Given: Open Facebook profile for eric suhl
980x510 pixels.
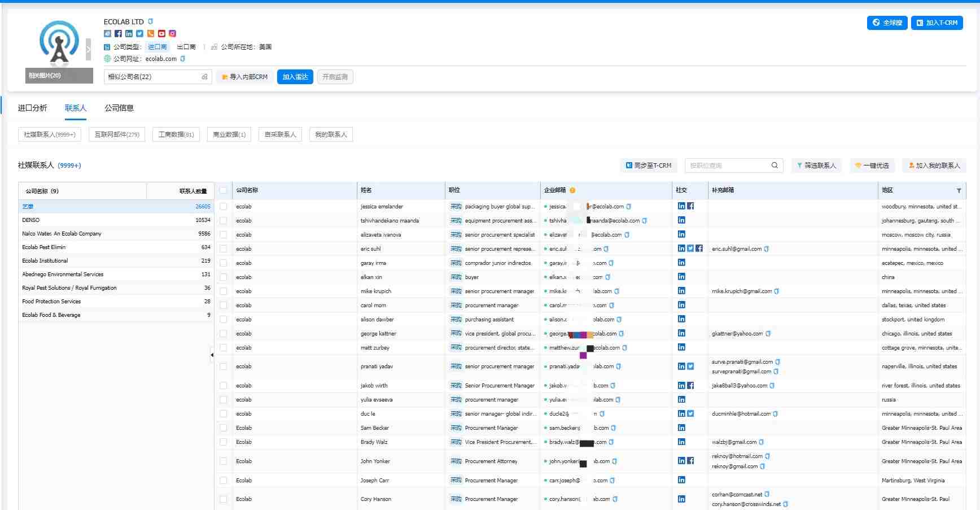Looking at the screenshot, I should (x=699, y=249).
